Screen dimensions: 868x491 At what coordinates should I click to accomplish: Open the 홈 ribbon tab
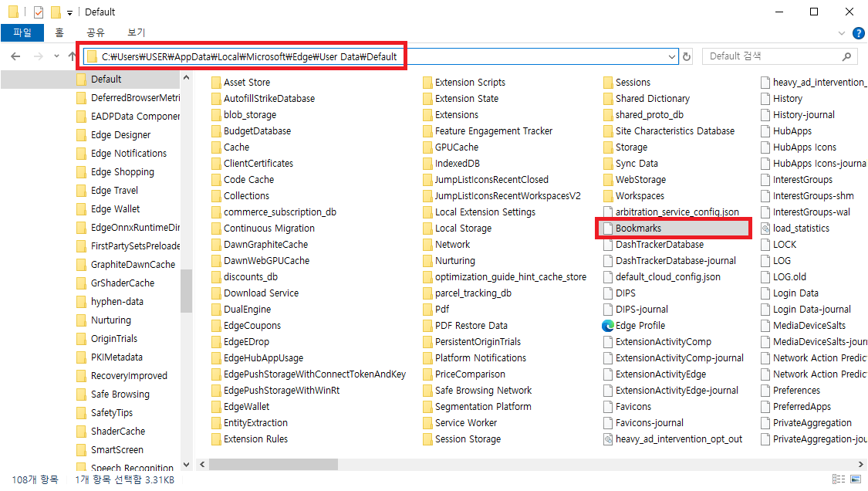pos(59,32)
